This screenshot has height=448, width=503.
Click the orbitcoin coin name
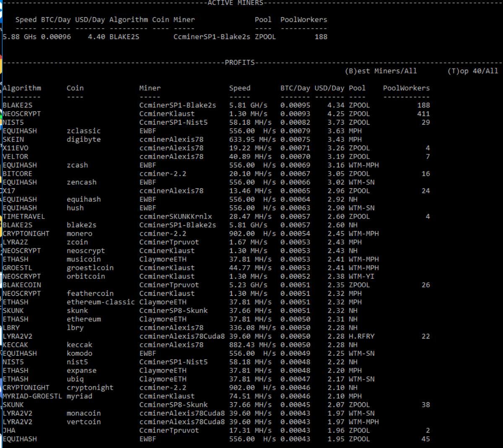point(86,276)
